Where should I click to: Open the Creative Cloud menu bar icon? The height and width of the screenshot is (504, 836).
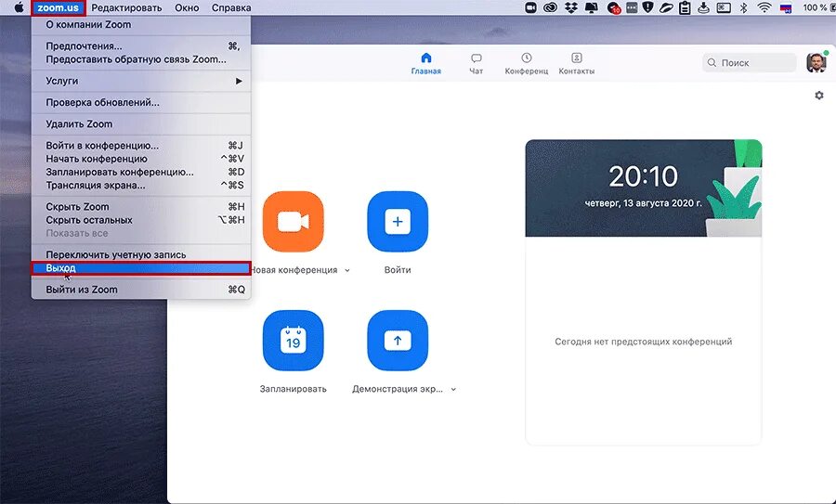550,7
